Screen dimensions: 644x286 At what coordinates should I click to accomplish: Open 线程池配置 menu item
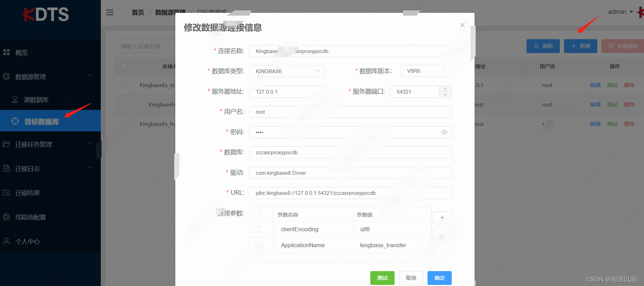coord(50,217)
